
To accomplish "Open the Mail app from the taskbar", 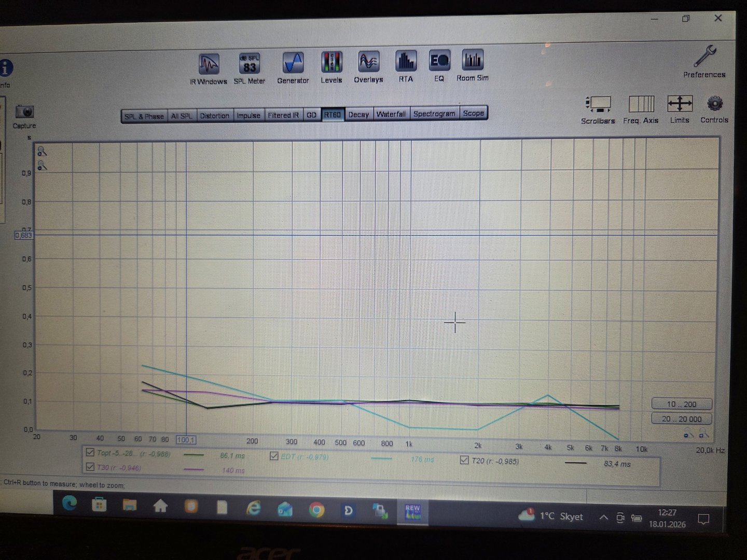I will tap(285, 510).
